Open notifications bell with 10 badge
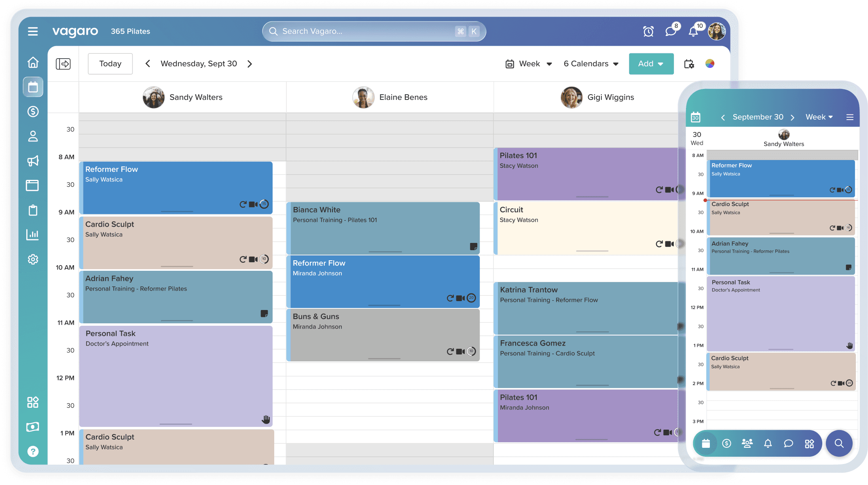This screenshot has width=868, height=485. click(x=693, y=32)
